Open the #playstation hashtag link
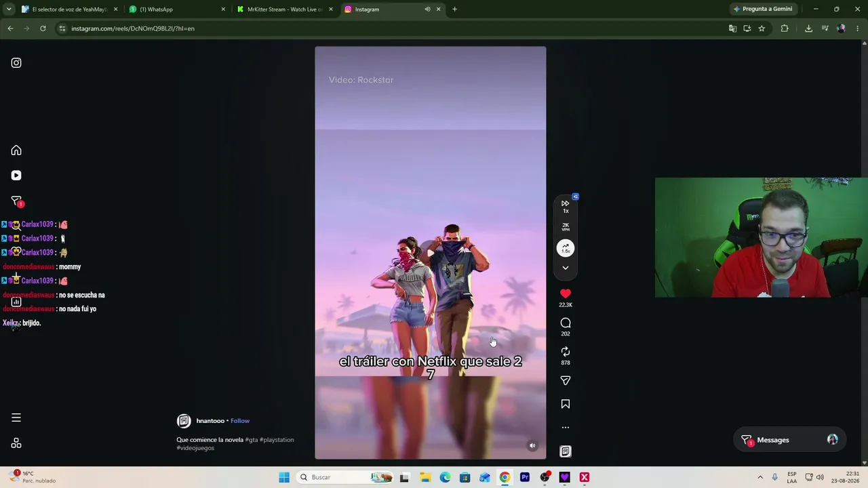This screenshot has height=488, width=868. (x=277, y=440)
